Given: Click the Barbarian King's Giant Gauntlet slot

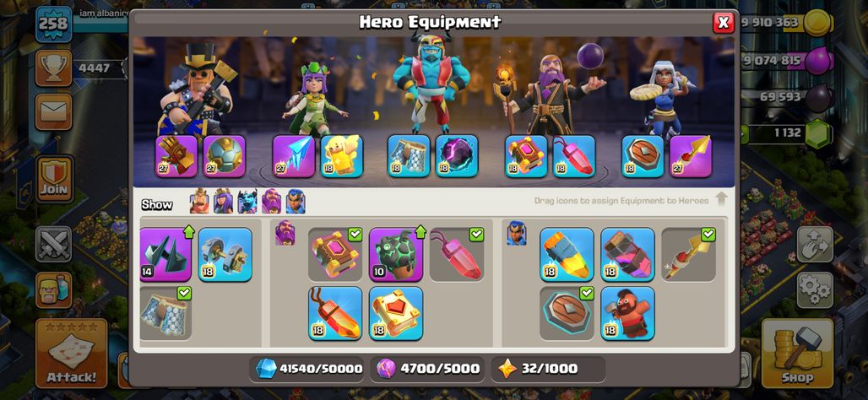Looking at the screenshot, I should (176, 156).
